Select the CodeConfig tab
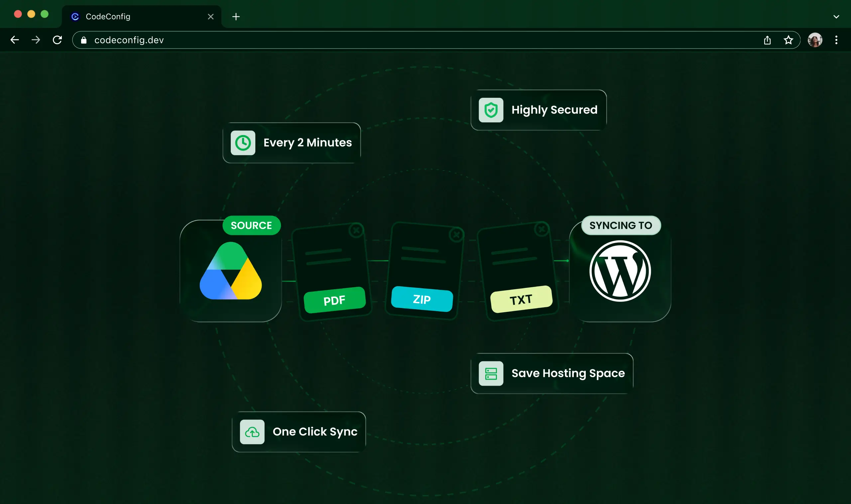 point(141,17)
